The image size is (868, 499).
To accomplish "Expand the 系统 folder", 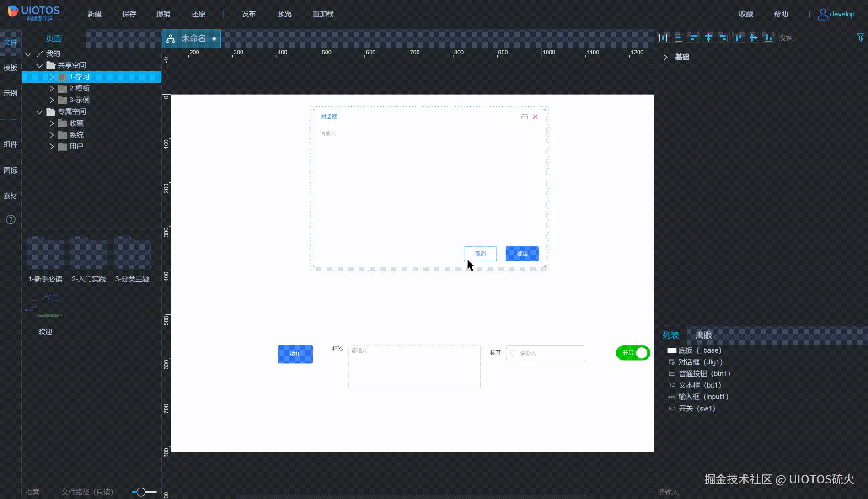I will coord(52,135).
